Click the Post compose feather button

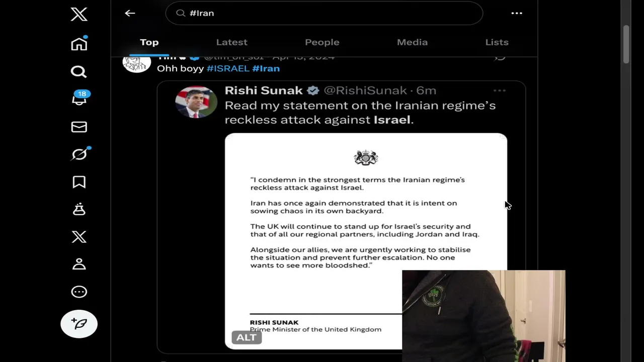(79, 324)
